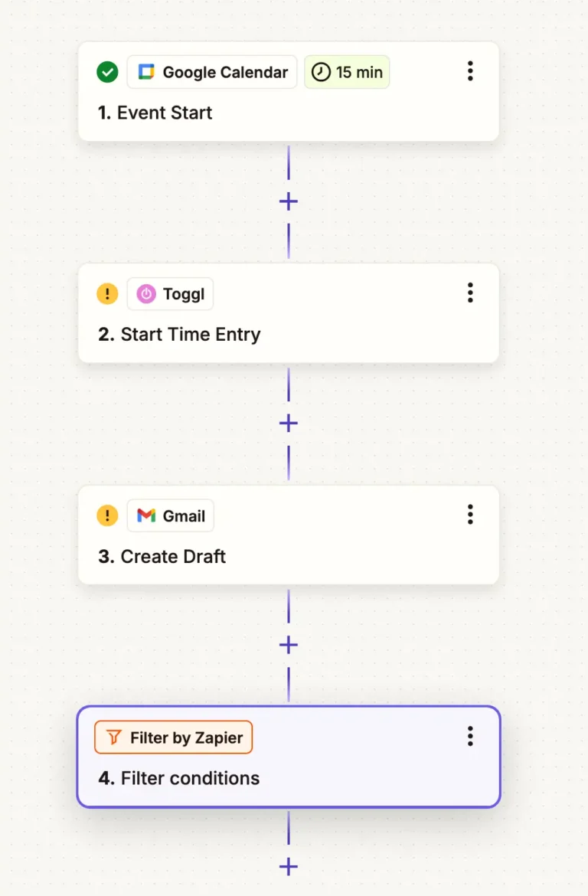Click the Toggl app badge
The height and width of the screenshot is (896, 588).
click(170, 294)
